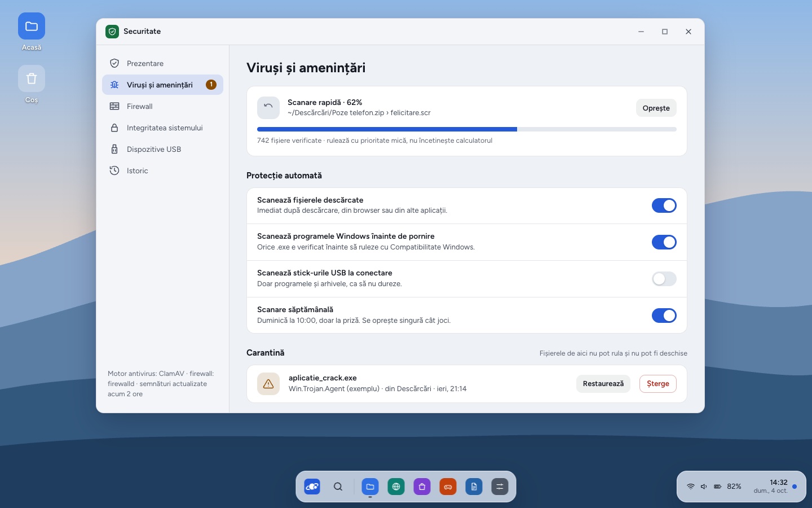Open the Acasă home folder desktop icon
This screenshot has width=812, height=508.
click(32, 32)
